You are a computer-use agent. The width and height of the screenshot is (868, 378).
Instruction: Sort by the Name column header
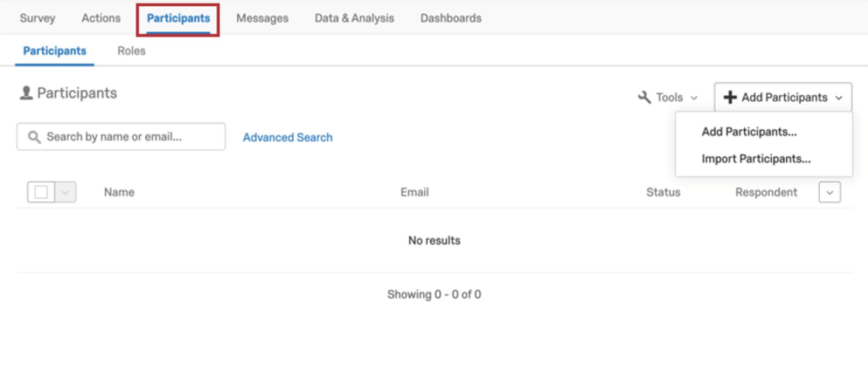pos(119,192)
